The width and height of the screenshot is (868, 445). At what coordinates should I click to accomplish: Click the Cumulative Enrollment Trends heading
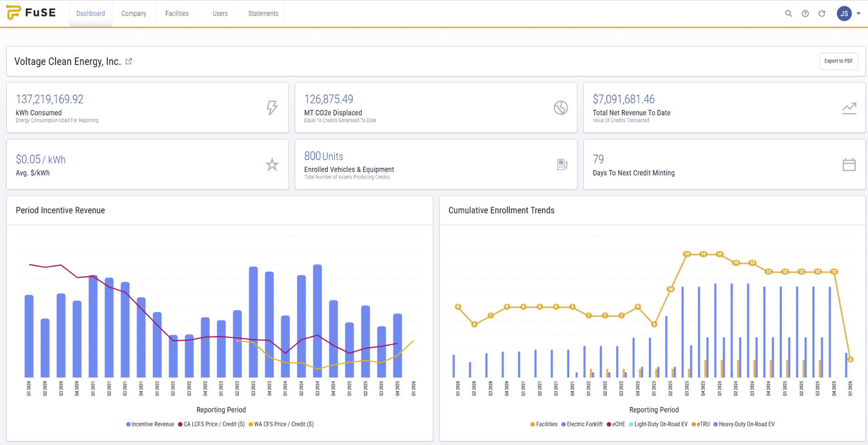[x=501, y=210]
